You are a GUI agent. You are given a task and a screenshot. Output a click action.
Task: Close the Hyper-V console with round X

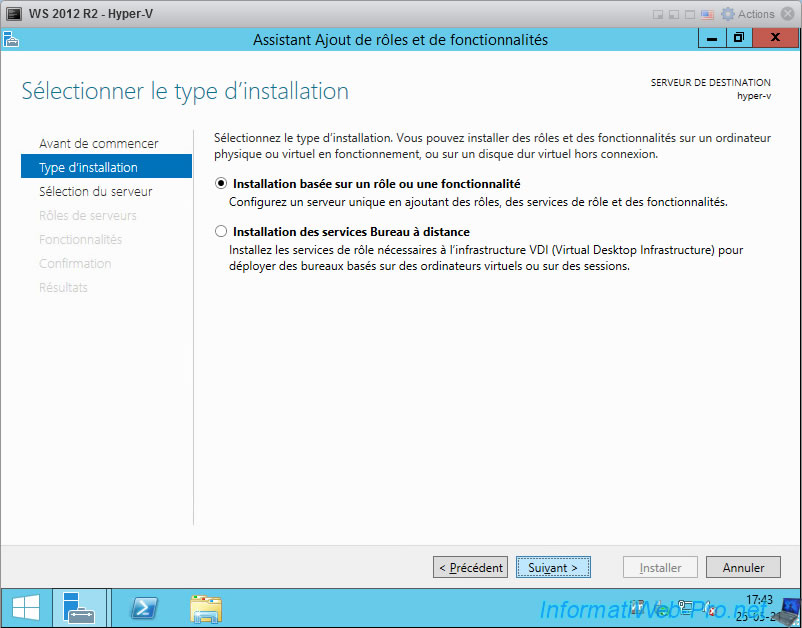(788, 14)
